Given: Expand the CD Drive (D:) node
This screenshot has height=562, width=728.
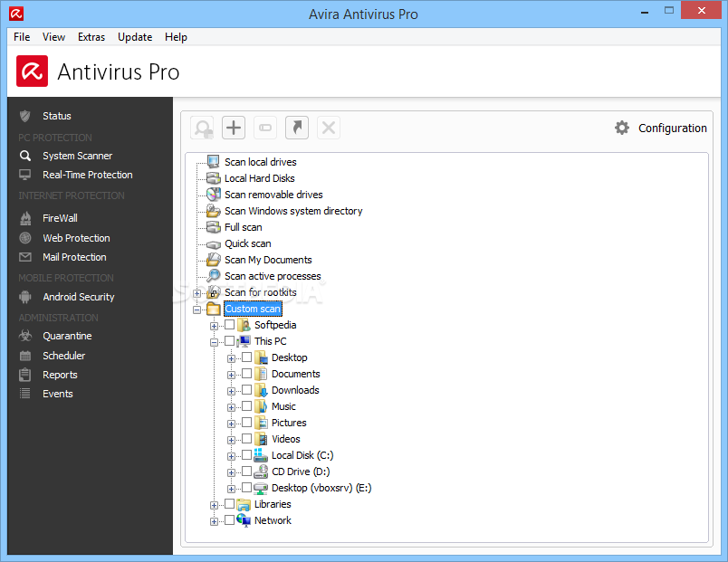Looking at the screenshot, I should click(x=231, y=473).
